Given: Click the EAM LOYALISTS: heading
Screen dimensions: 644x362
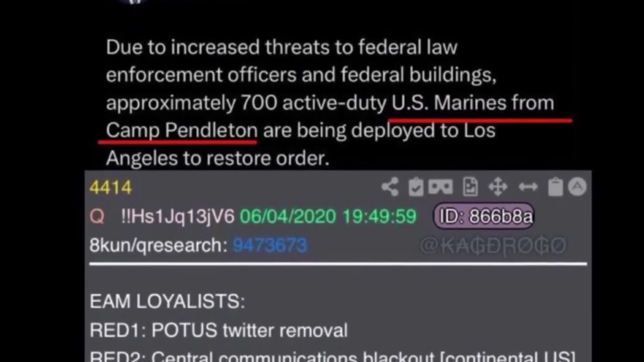Looking at the screenshot, I should [167, 302].
